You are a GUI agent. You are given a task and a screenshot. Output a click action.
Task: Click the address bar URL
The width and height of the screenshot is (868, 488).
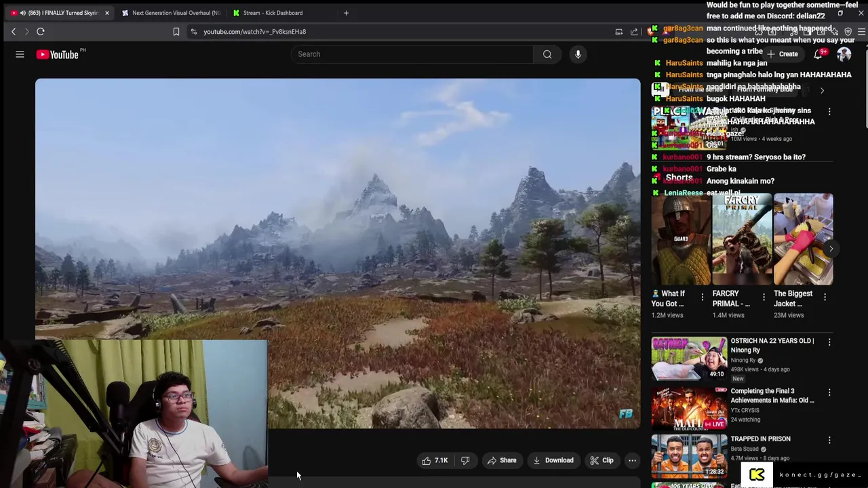click(x=254, y=31)
